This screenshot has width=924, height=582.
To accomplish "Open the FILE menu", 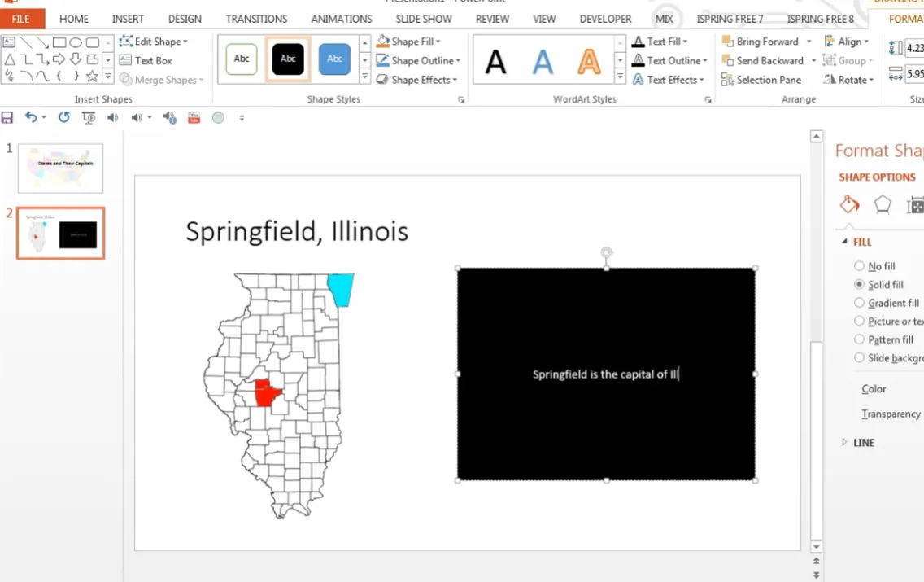I will (x=21, y=19).
